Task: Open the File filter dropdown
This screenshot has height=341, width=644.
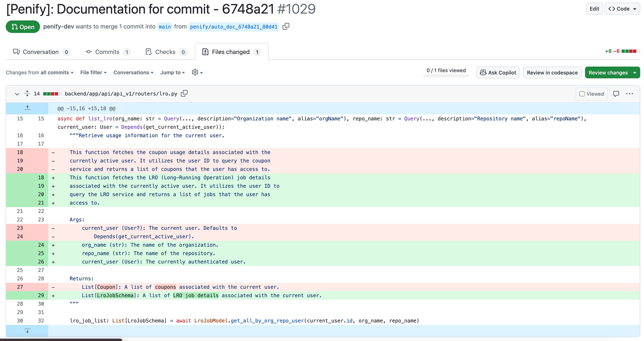Action: 93,73
